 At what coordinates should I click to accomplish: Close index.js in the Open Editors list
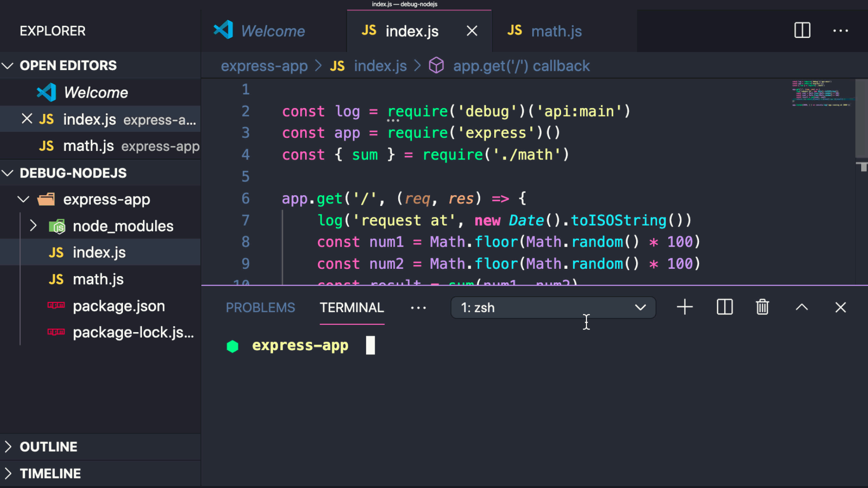27,119
